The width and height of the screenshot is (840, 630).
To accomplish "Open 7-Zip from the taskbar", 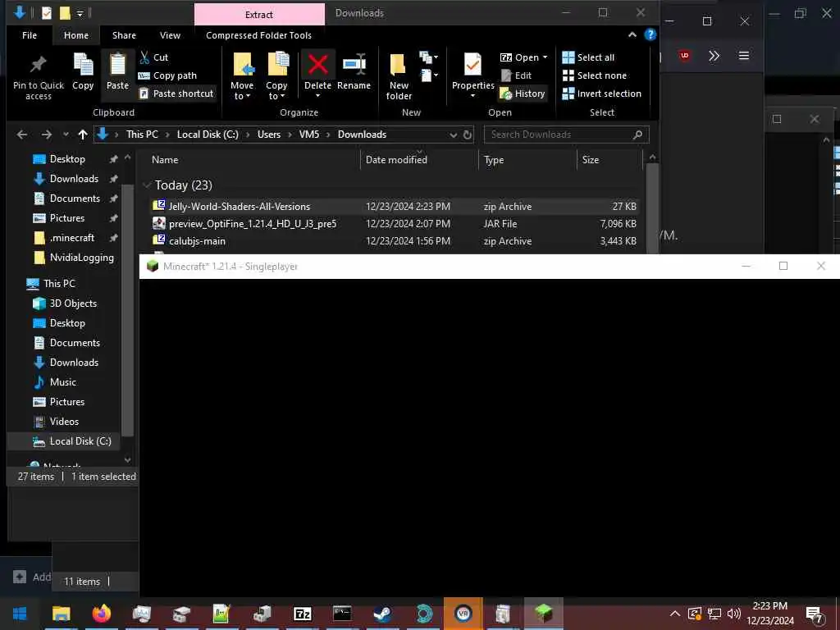I will click(x=302, y=614).
